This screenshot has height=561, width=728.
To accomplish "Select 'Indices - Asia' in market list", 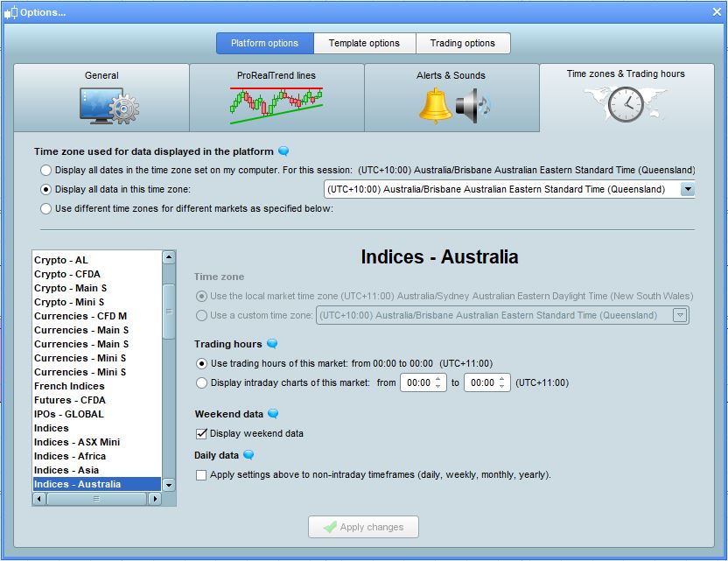I will 97,470.
